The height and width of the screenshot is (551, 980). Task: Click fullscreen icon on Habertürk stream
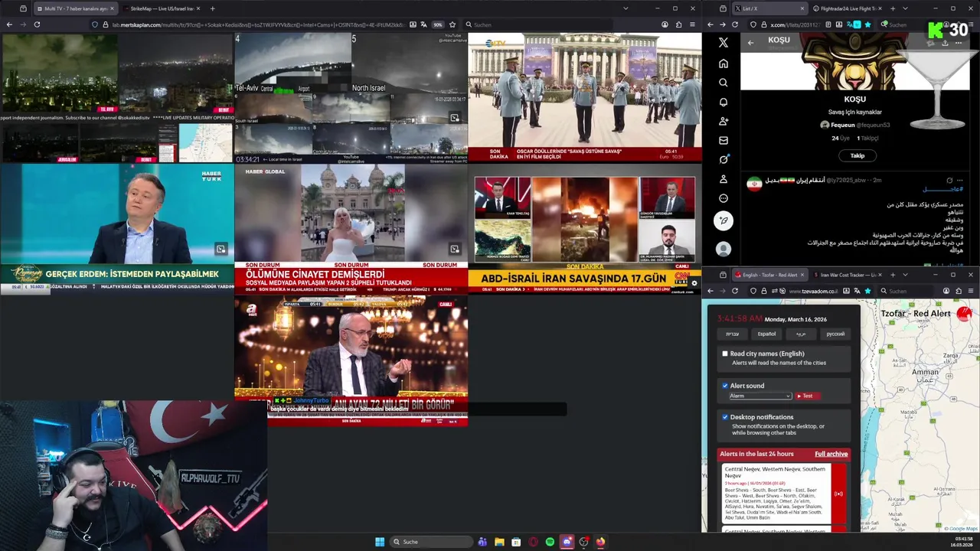pos(220,249)
